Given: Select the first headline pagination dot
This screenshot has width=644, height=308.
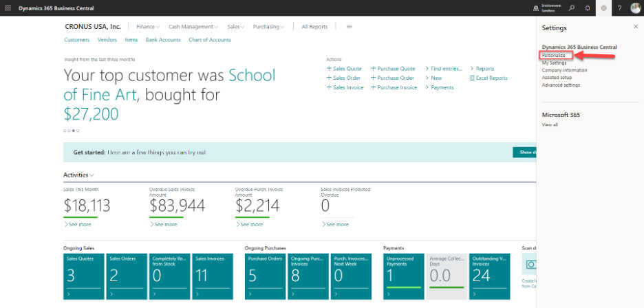Looking at the screenshot, I should click(x=65, y=131).
